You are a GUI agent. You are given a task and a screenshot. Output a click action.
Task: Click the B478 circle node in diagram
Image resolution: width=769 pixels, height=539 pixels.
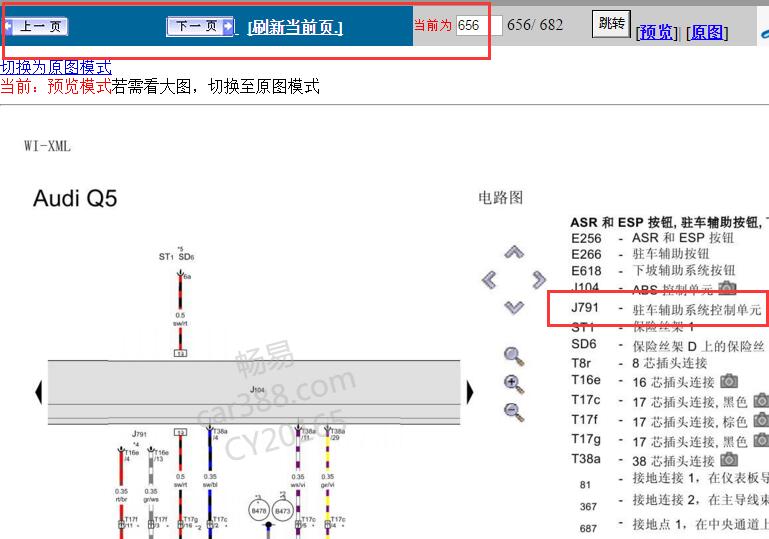[259, 511]
